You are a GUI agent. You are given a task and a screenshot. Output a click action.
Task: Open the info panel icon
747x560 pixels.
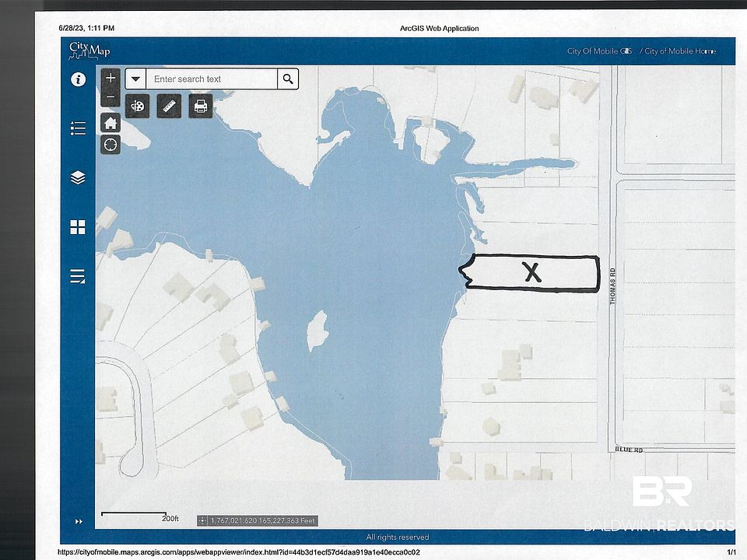78,79
